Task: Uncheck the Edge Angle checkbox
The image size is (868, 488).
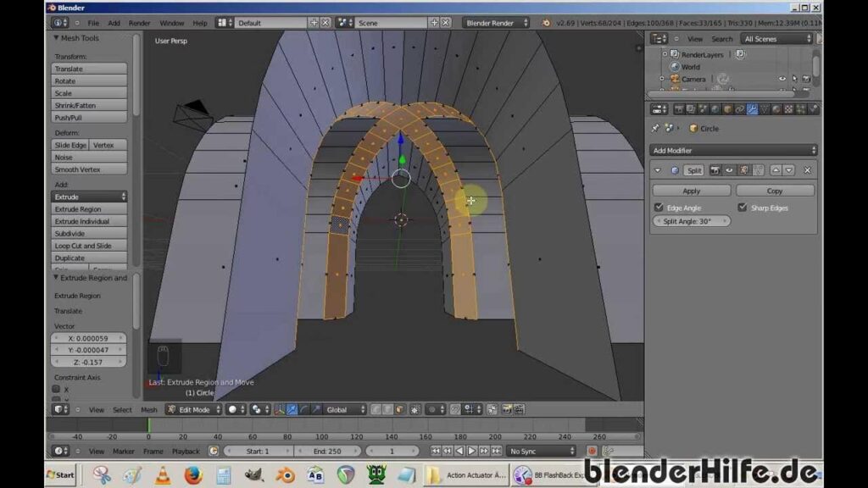Action: 659,208
